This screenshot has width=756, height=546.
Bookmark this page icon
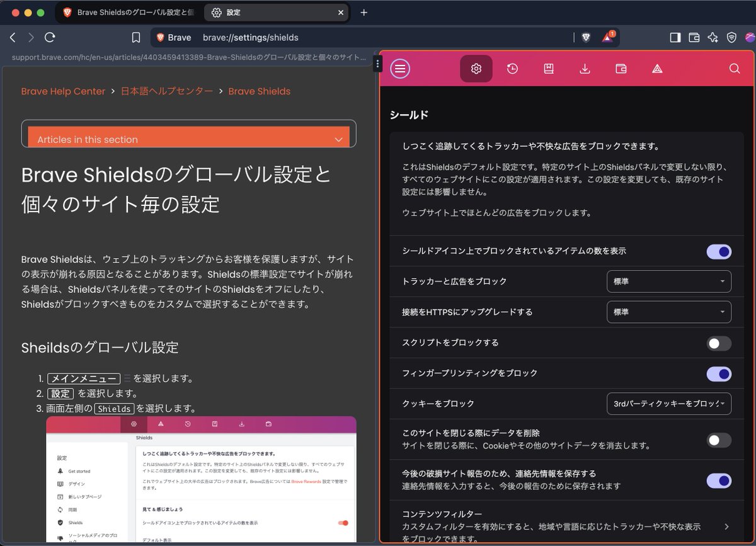pyautogui.click(x=136, y=37)
